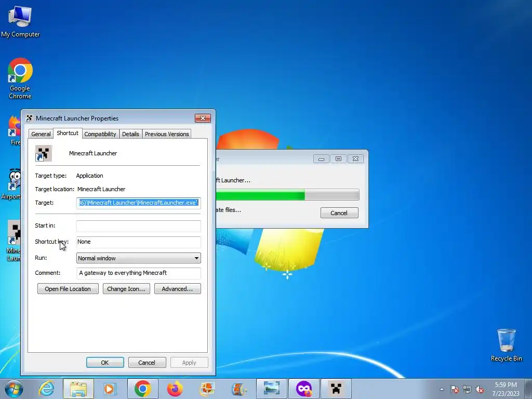The image size is (532, 399).
Task: Switch to the General tab
Action: coord(41,134)
